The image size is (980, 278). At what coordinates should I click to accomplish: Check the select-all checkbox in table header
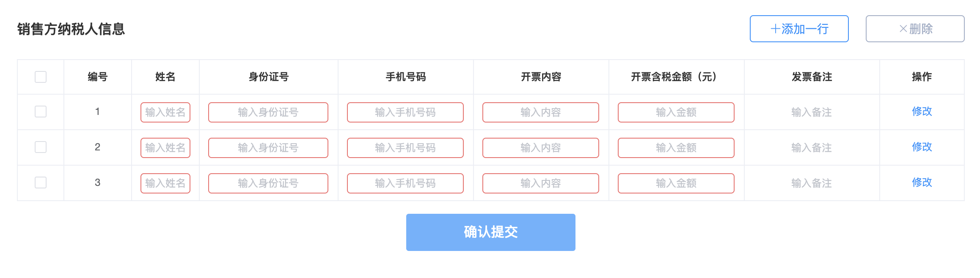point(40,77)
